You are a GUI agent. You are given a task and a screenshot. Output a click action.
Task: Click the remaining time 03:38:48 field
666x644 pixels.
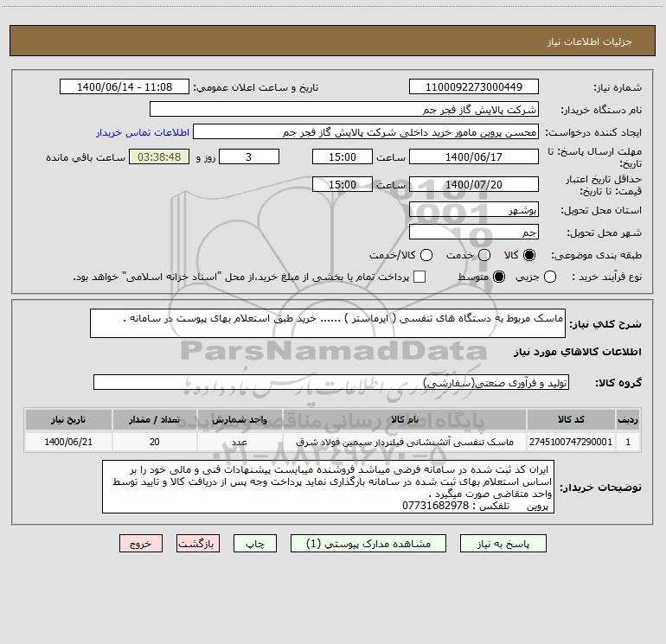[159, 156]
